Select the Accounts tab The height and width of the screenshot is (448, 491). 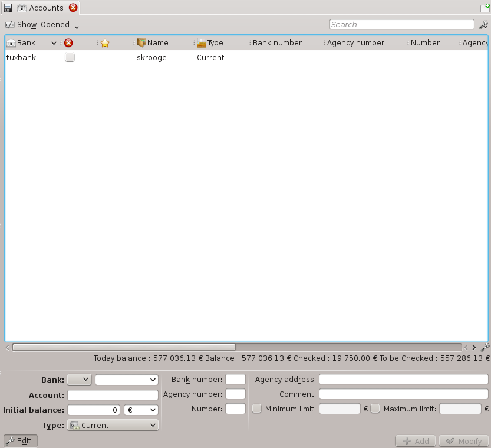[41, 8]
